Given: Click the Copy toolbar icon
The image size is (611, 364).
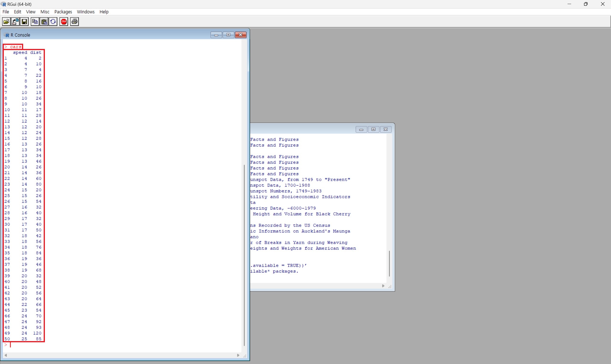Looking at the screenshot, I should (35, 22).
